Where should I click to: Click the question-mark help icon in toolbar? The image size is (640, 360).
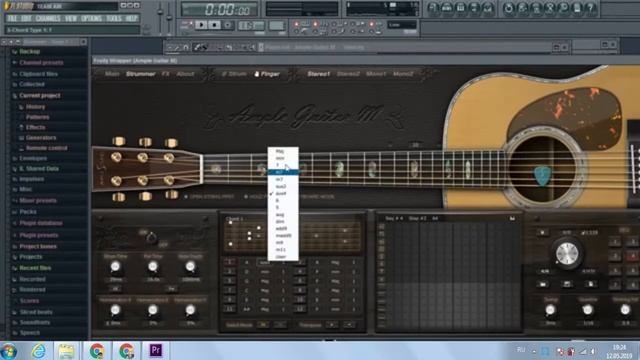pos(590,8)
